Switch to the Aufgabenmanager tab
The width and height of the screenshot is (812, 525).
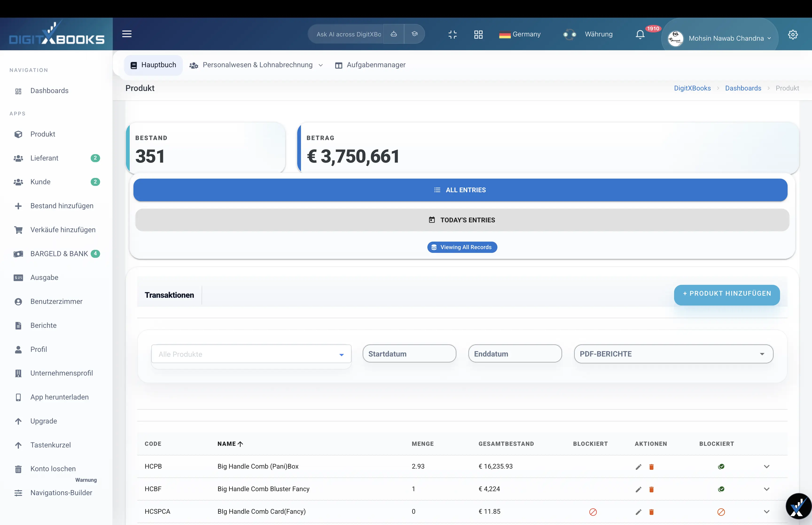click(x=370, y=65)
